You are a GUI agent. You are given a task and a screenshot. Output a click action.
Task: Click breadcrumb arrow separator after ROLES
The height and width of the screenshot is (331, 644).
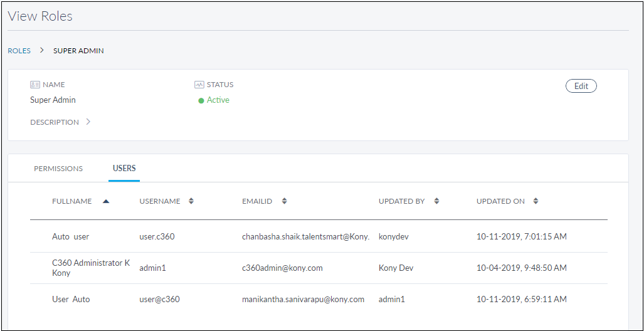(42, 51)
